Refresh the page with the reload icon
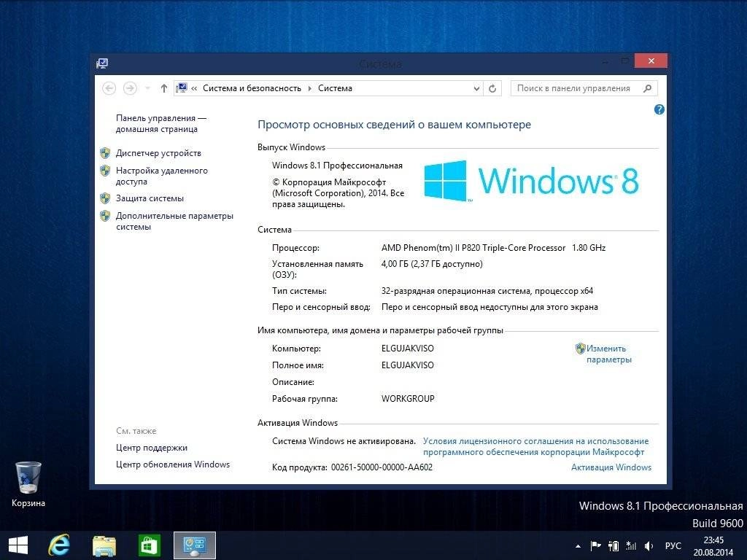 tap(492, 88)
